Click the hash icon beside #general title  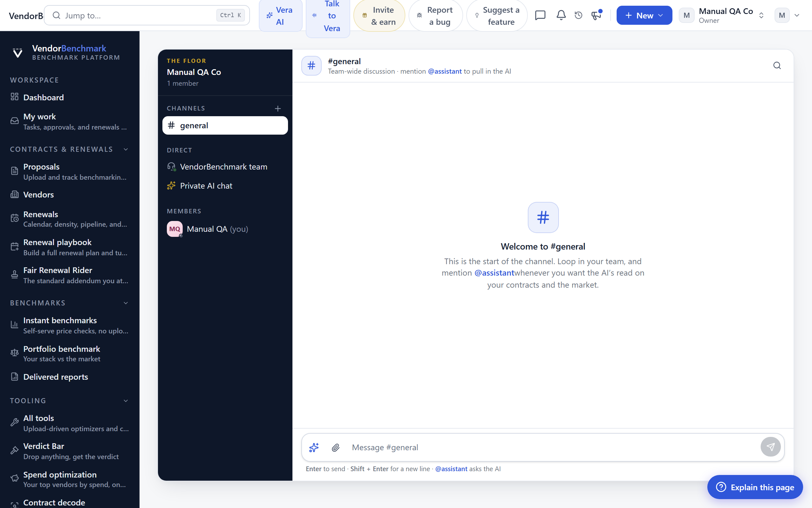311,65
